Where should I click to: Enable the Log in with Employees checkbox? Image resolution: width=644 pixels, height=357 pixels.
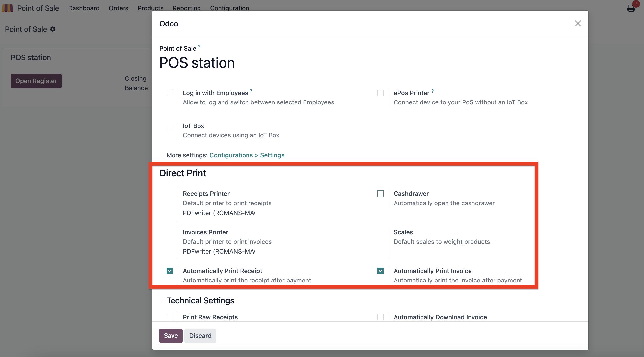point(170,93)
